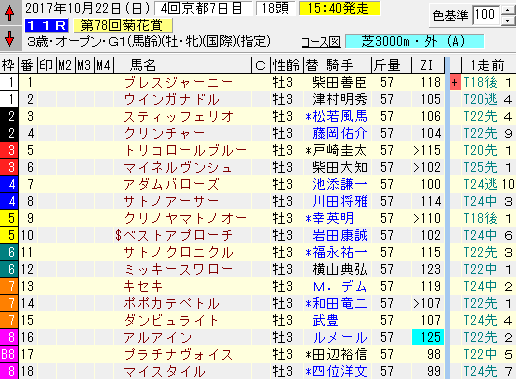Select horse キセキ in the list
516x379 pixels.
coord(144,286)
